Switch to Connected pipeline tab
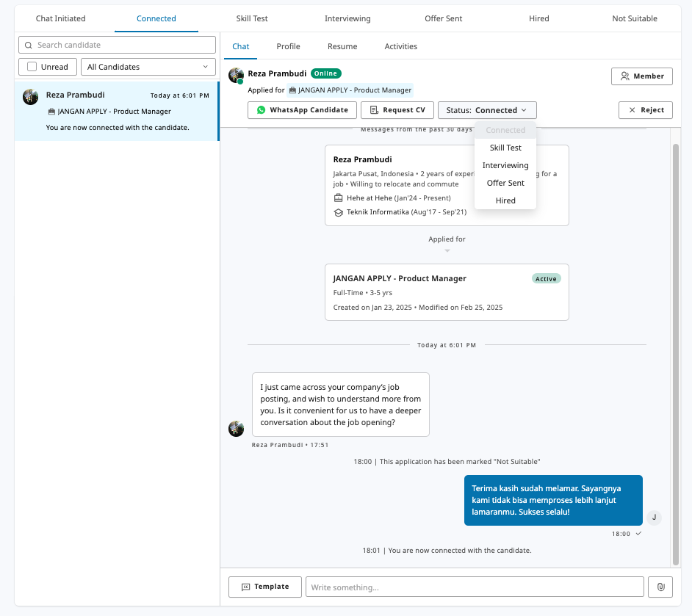The height and width of the screenshot is (616, 692). click(x=156, y=18)
